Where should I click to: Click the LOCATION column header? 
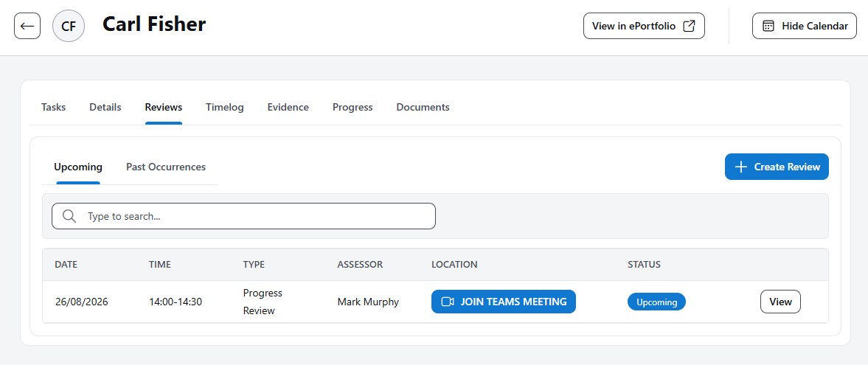tap(454, 265)
